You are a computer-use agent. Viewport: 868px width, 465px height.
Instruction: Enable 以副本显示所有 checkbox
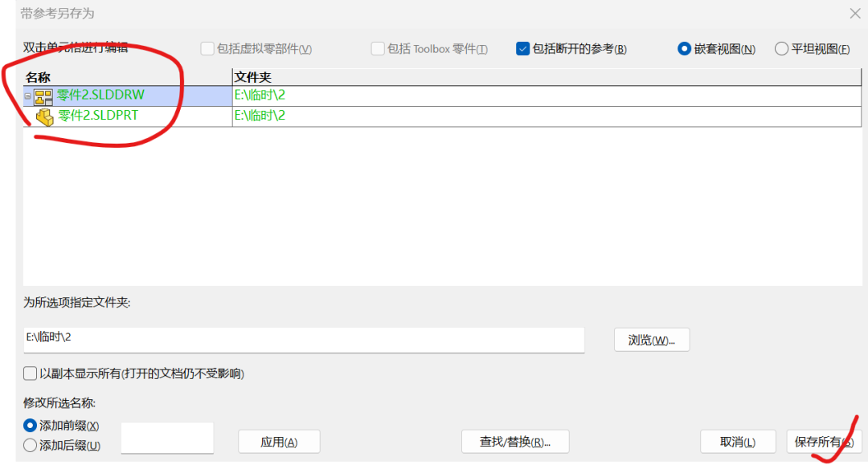coord(31,373)
